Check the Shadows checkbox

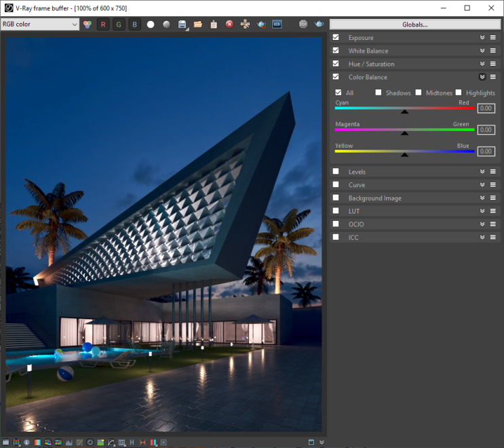click(x=379, y=92)
